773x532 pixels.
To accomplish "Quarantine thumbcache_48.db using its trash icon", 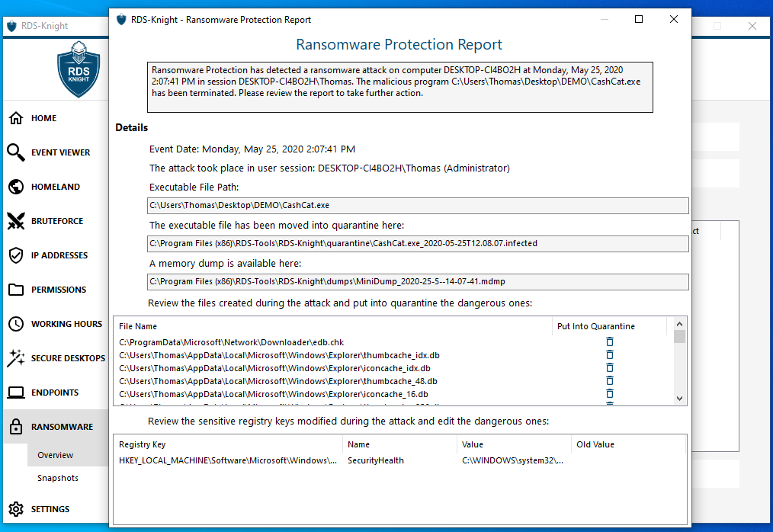I will click(610, 380).
